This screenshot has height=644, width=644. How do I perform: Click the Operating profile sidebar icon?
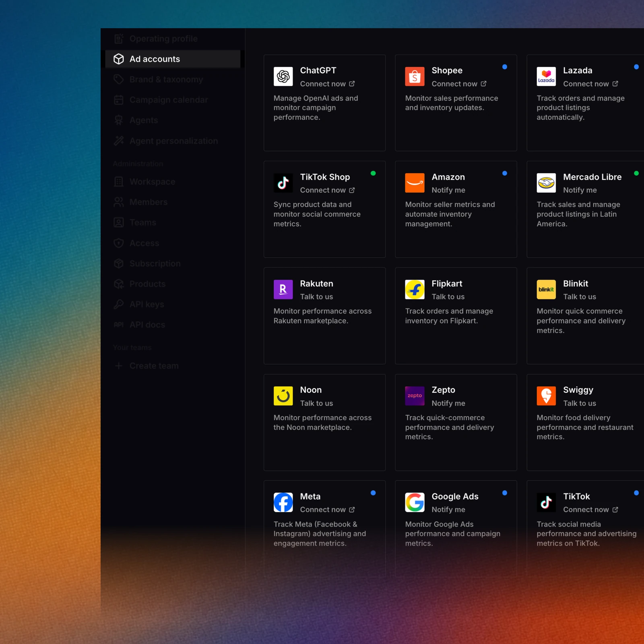click(x=119, y=39)
